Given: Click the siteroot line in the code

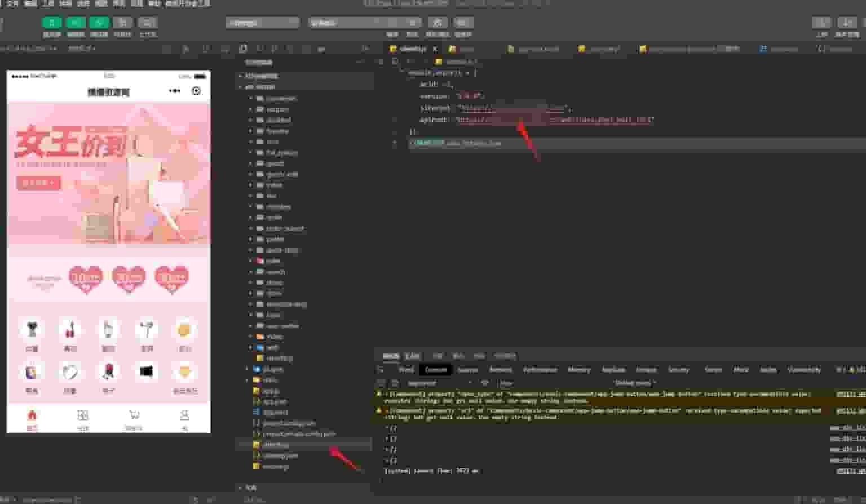Looking at the screenshot, I should pyautogui.click(x=495, y=108).
